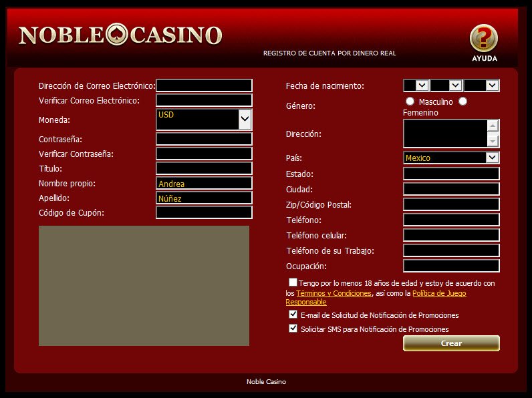Focus the Contraseña field
This screenshot has height=398, width=532.
tap(204, 139)
